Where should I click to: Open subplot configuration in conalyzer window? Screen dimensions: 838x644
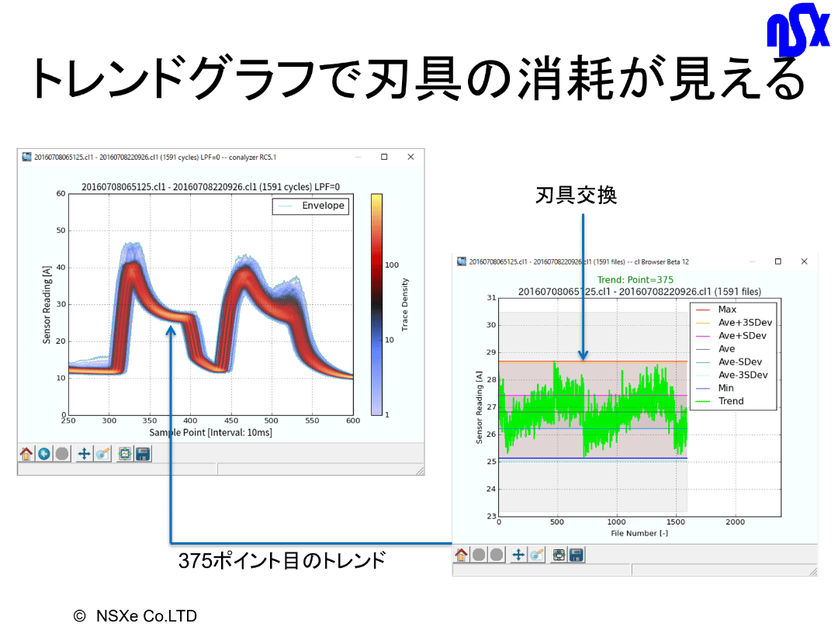point(124,454)
